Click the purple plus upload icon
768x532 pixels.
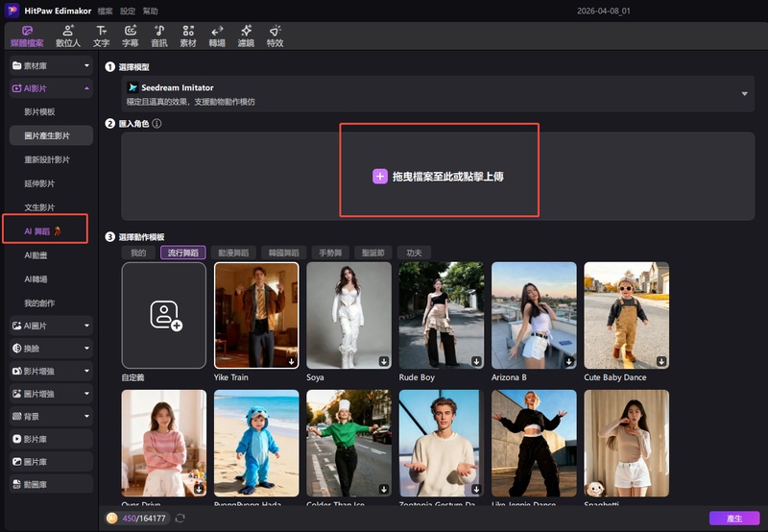(x=380, y=177)
